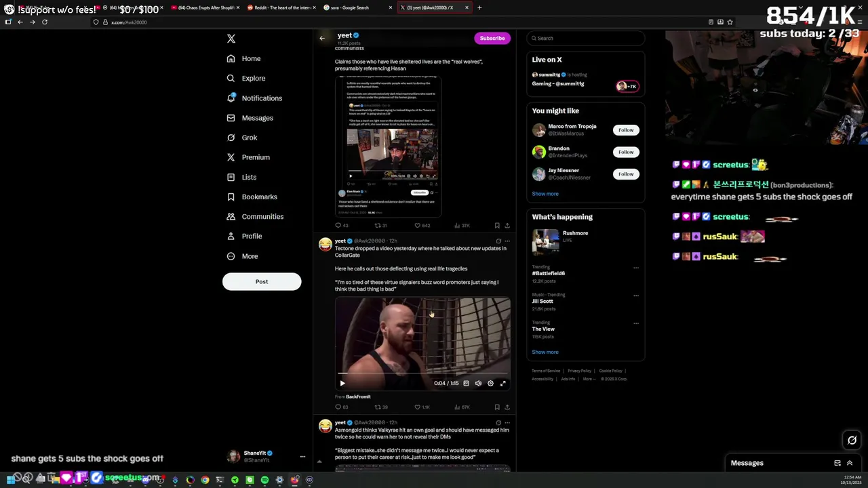
Task: Open the Jill Scott trend
Action: click(x=542, y=301)
